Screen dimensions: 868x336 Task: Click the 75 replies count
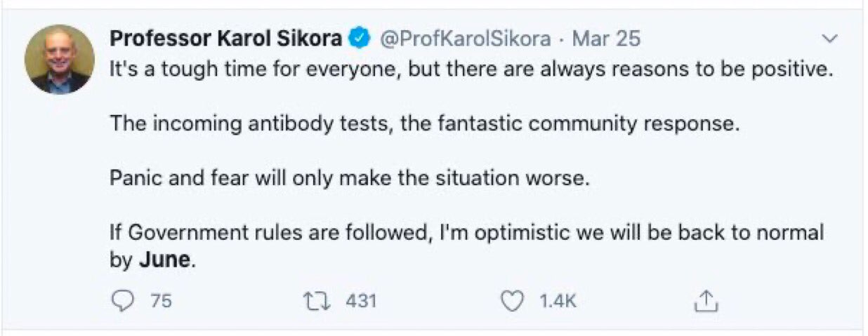pos(161,302)
